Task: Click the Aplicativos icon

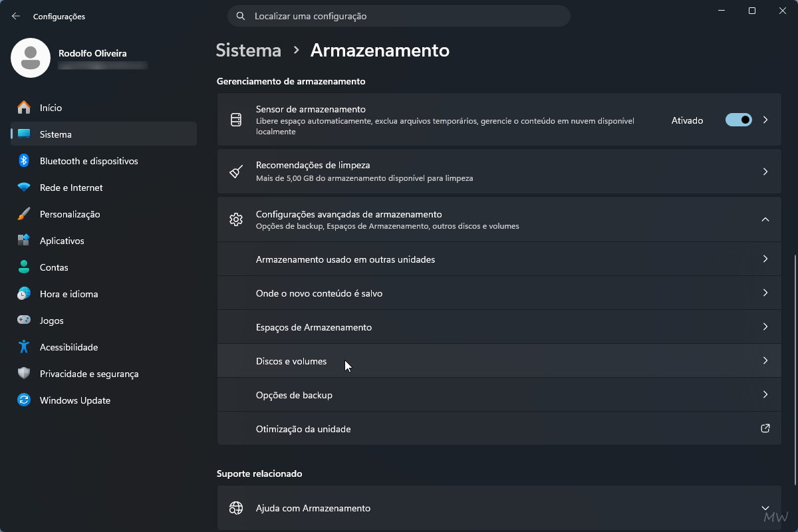Action: point(24,241)
